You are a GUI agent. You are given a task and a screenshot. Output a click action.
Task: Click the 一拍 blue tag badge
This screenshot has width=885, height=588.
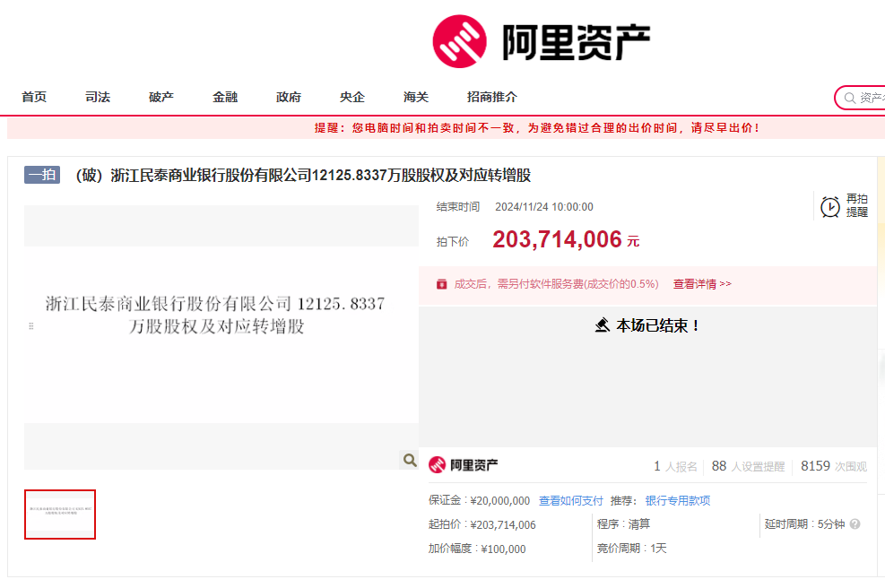42,175
